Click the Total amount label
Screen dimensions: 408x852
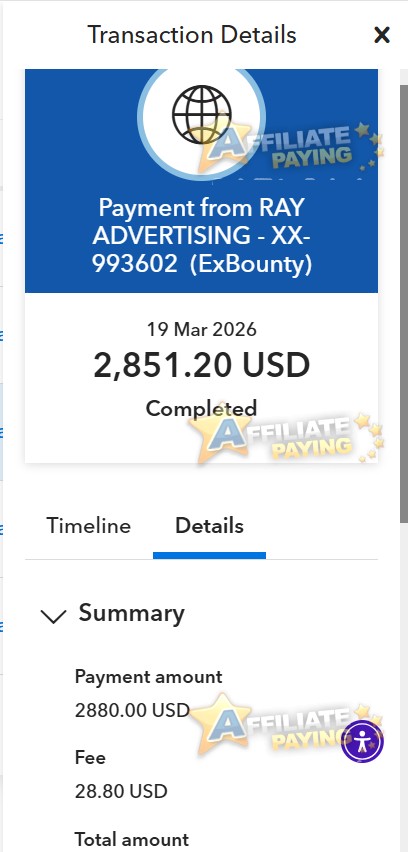[131, 839]
